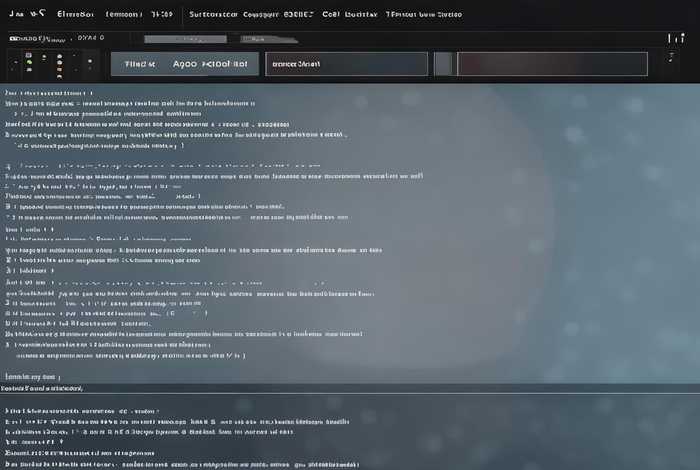Open the dropdown label at the left of the second row
This screenshot has height=470, width=700.
[40, 38]
